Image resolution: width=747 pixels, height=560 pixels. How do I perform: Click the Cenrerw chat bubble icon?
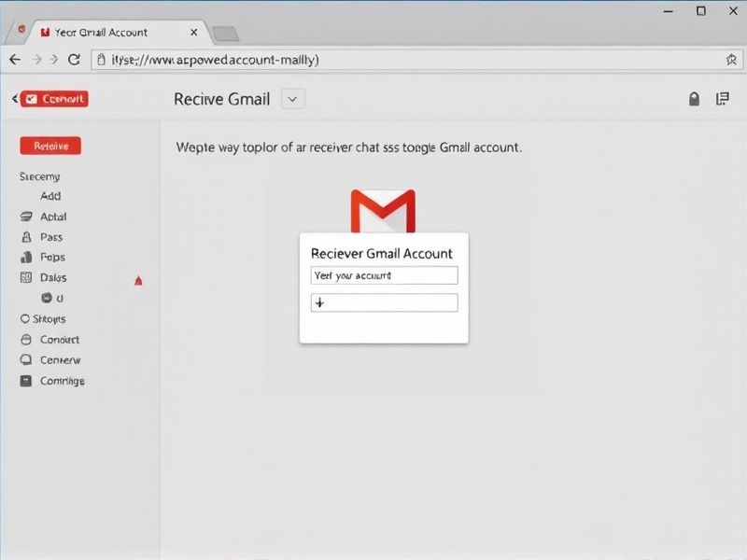26,359
